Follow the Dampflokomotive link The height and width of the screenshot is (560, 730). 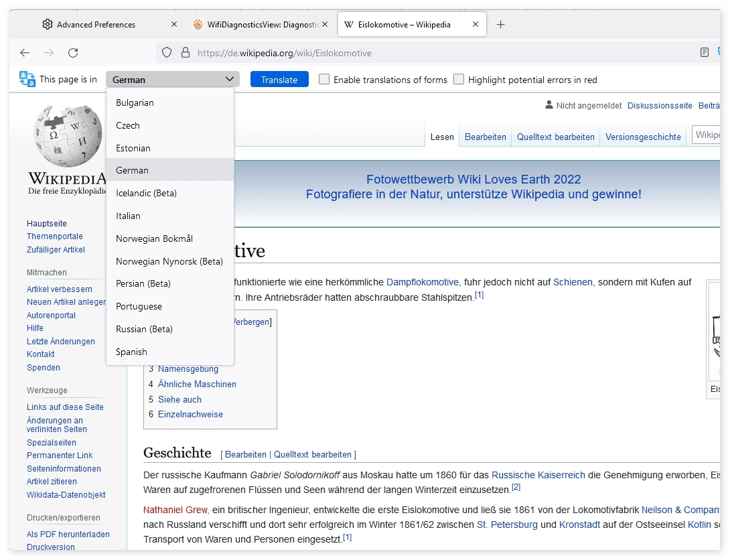422,282
